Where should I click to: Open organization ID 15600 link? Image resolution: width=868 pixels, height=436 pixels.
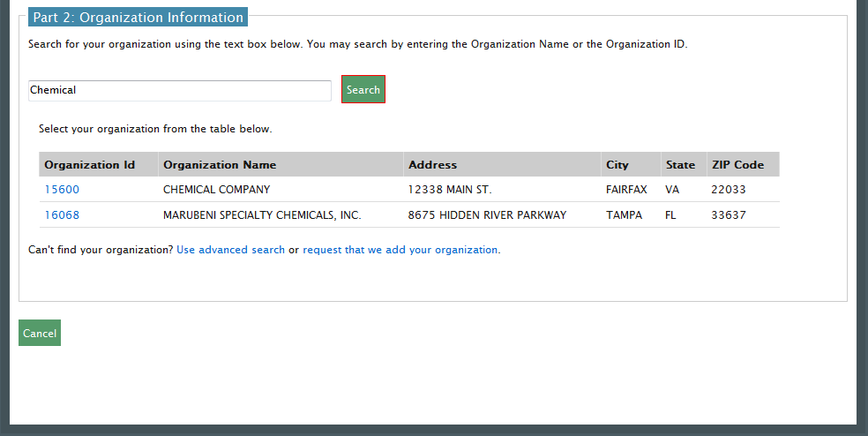click(62, 190)
